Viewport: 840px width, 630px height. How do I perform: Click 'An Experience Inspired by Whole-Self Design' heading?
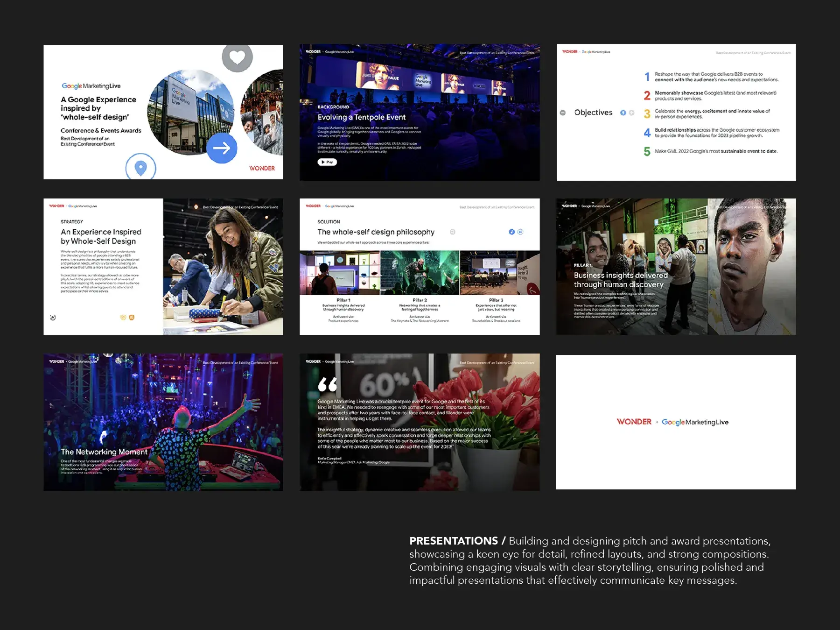click(x=101, y=236)
